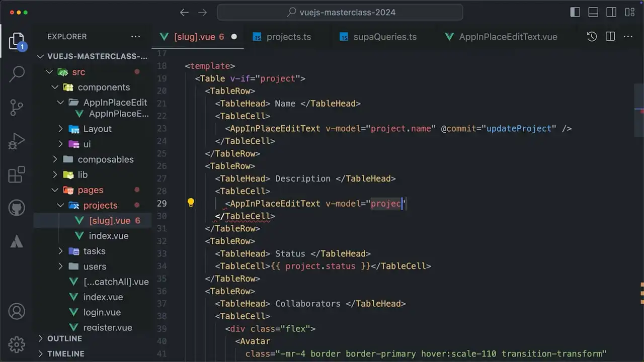Open the Source Control view
This screenshot has height=362, width=644.
click(17, 108)
